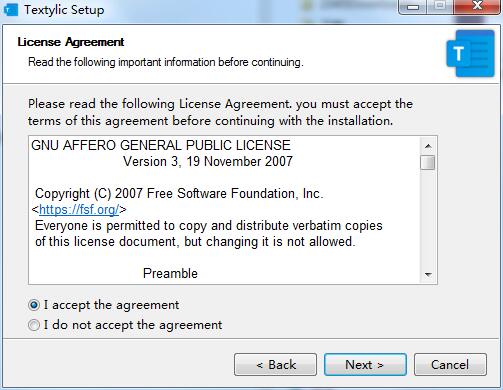Go Back to previous setup page

pos(275,365)
